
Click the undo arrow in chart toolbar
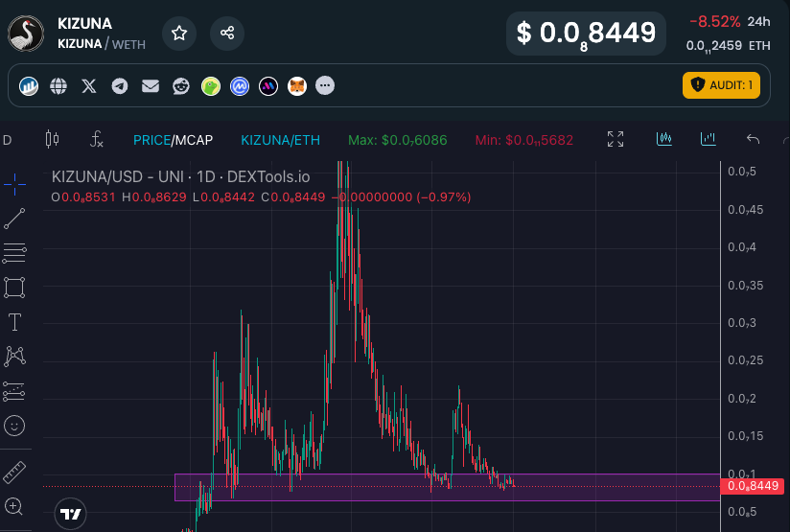753,139
